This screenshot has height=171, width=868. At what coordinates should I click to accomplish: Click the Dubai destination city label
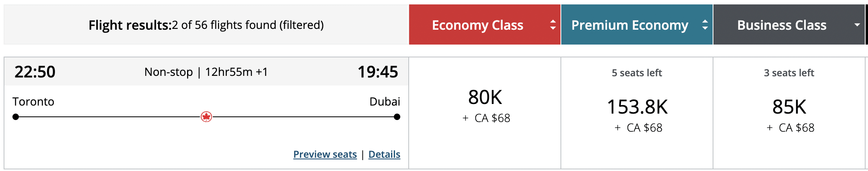pos(385,102)
